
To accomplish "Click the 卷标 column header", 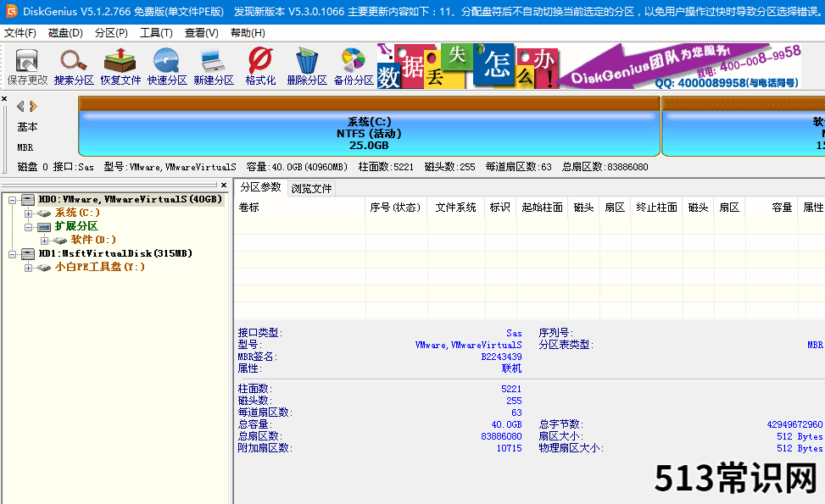I will [x=300, y=208].
